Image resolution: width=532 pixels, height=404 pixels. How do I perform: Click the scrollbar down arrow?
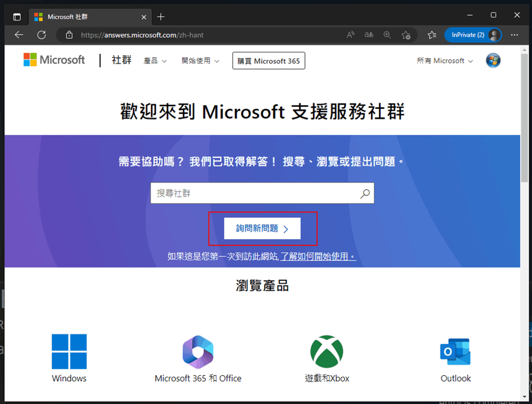coord(524,396)
